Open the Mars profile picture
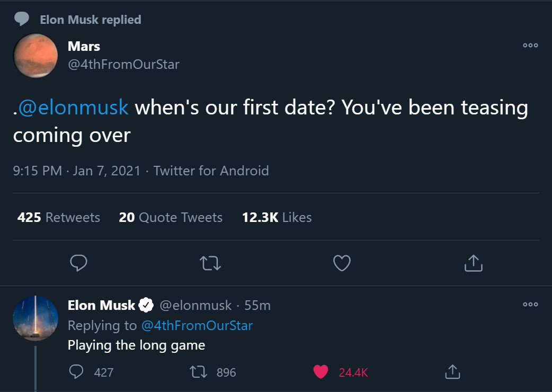The height and width of the screenshot is (392, 552). [x=35, y=55]
